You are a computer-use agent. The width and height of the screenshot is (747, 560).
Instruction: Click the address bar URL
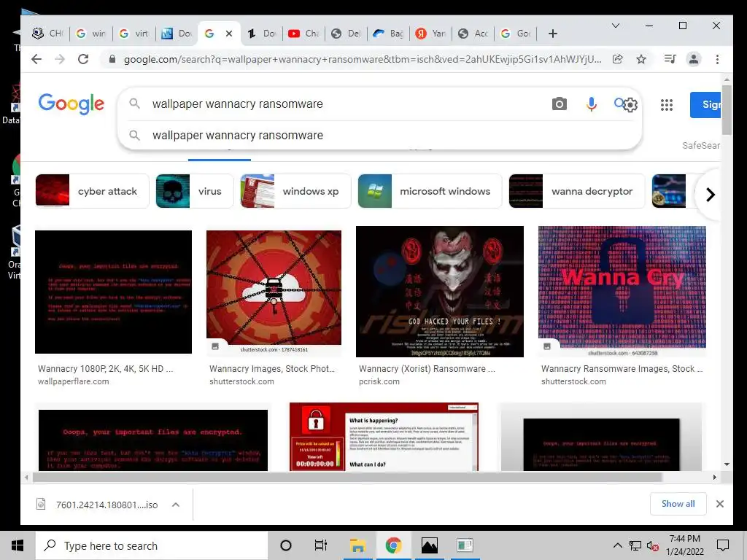[x=362, y=59]
